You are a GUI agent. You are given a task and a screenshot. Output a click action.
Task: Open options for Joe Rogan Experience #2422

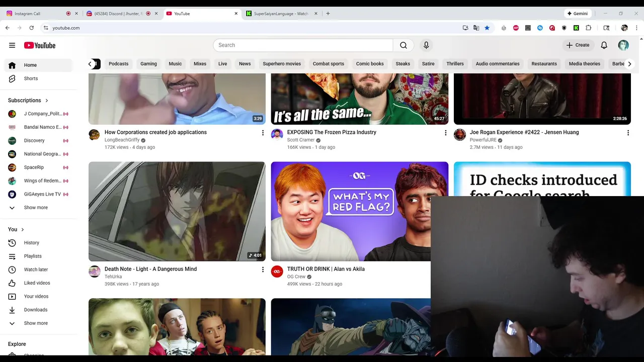tap(628, 133)
